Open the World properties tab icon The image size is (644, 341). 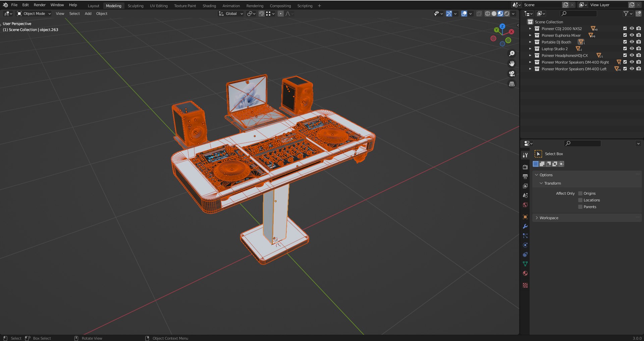[x=525, y=205]
